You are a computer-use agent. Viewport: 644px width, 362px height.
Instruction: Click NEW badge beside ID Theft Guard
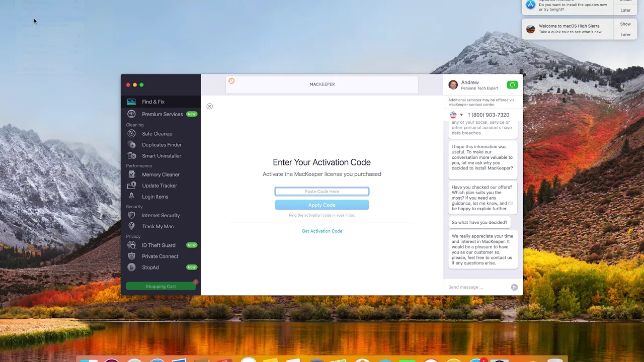click(192, 245)
